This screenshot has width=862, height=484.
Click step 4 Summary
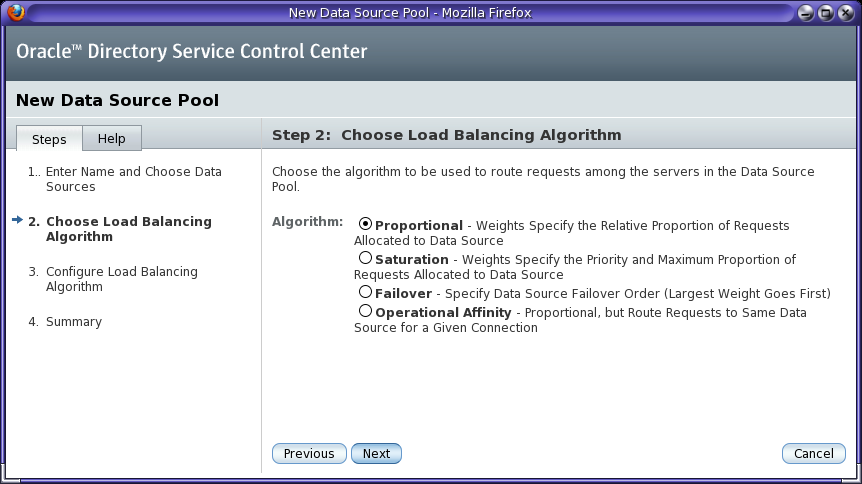coord(74,322)
